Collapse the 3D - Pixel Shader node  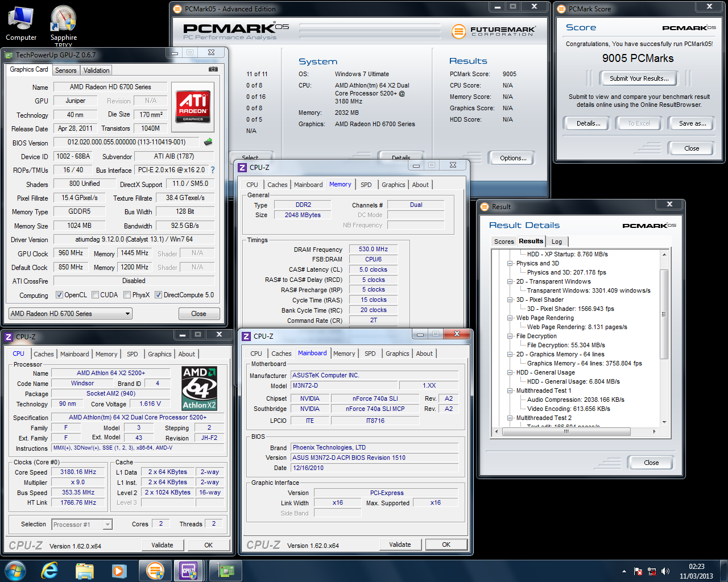click(510, 300)
